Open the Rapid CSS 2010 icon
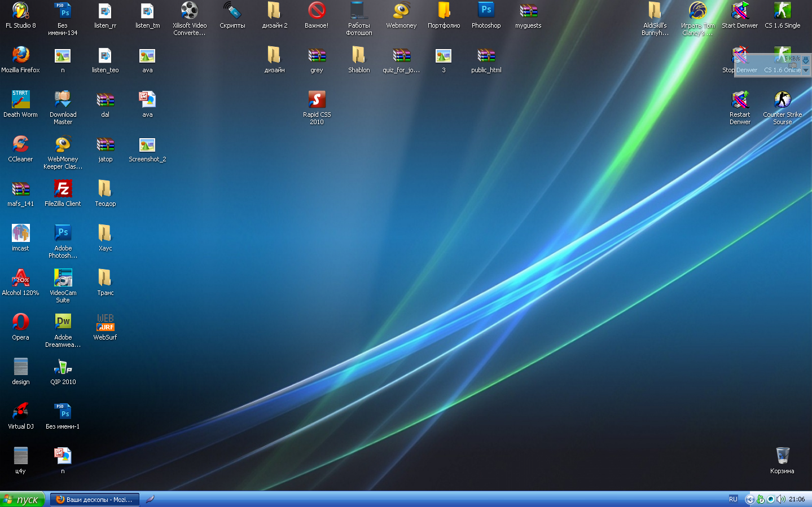This screenshot has height=507, width=812. (317, 100)
